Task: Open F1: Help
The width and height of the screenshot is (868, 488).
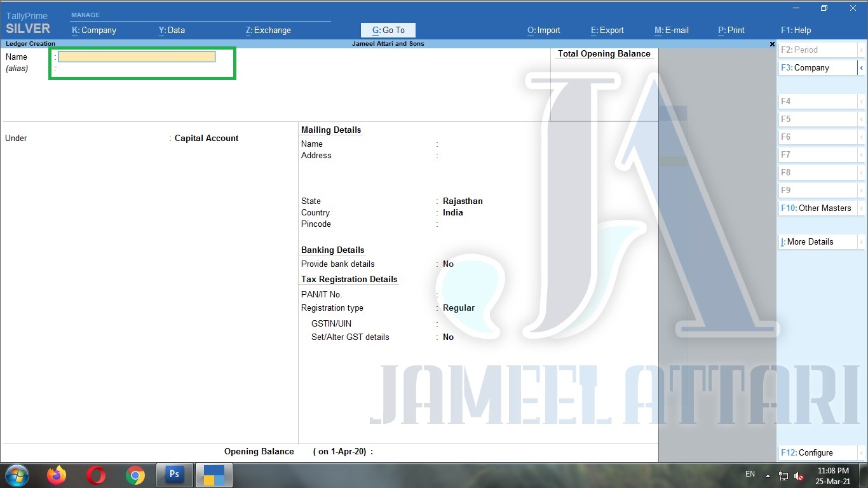Action: tap(796, 30)
